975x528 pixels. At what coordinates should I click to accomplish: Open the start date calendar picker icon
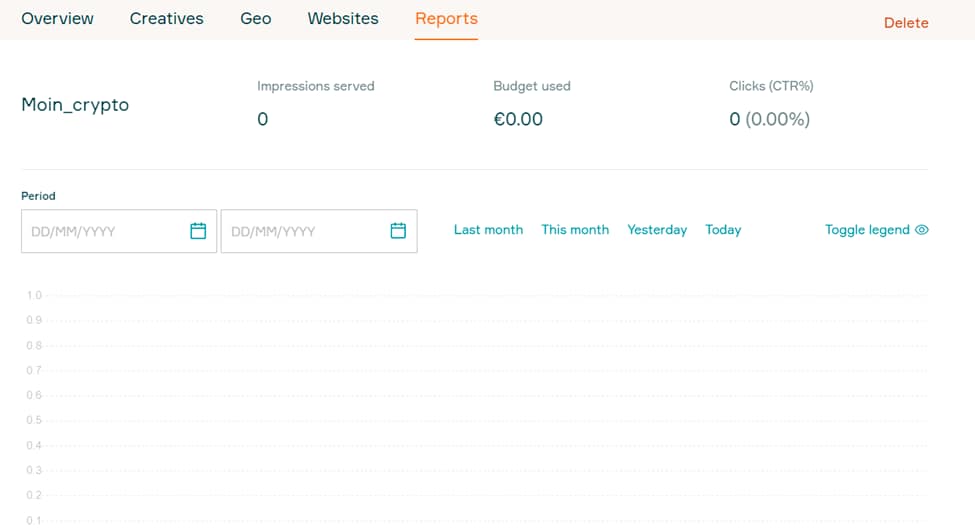click(198, 231)
